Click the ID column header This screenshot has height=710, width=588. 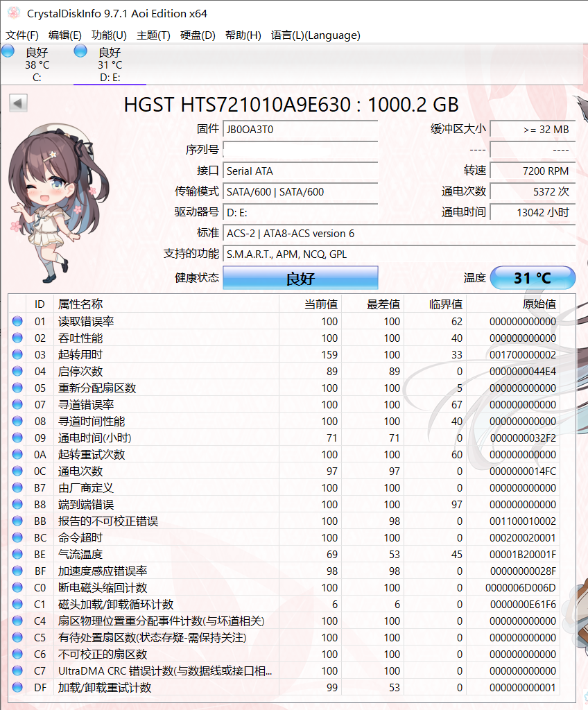coord(40,304)
